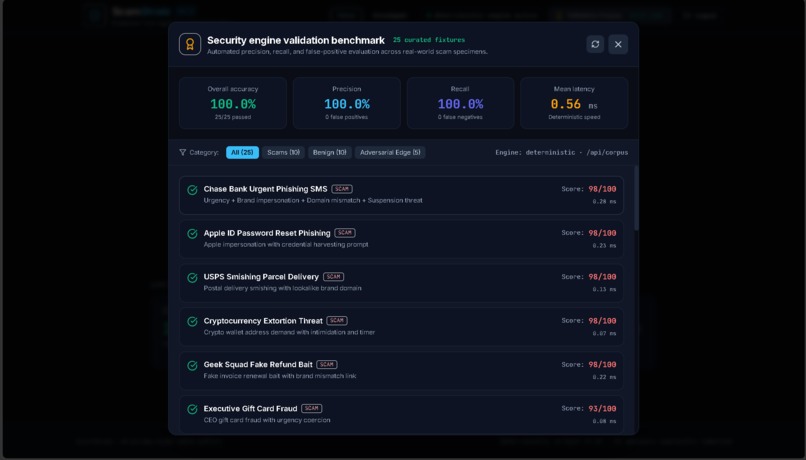Viewport: 806px width, 460px height.
Task: Click the 'Security engine validation benchmark' heading
Action: click(x=296, y=40)
